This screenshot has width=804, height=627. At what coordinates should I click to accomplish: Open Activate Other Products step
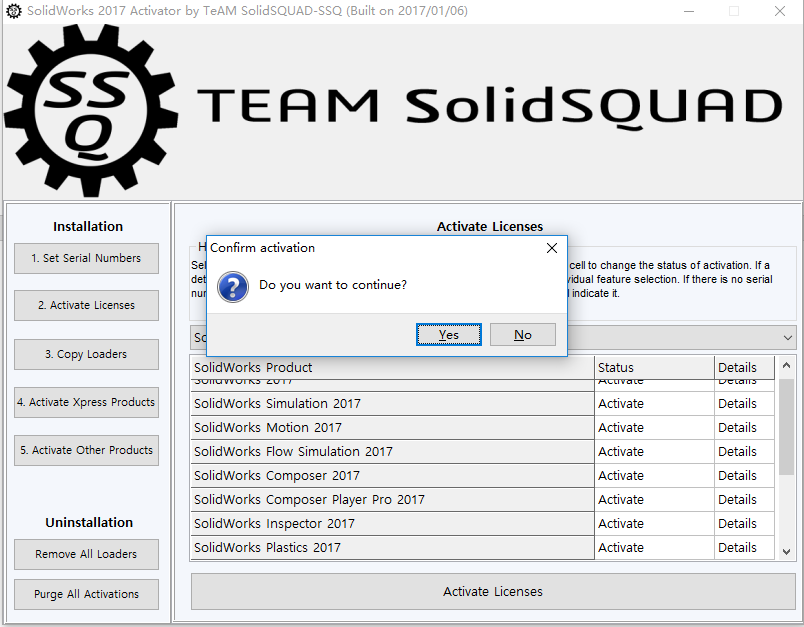click(86, 451)
